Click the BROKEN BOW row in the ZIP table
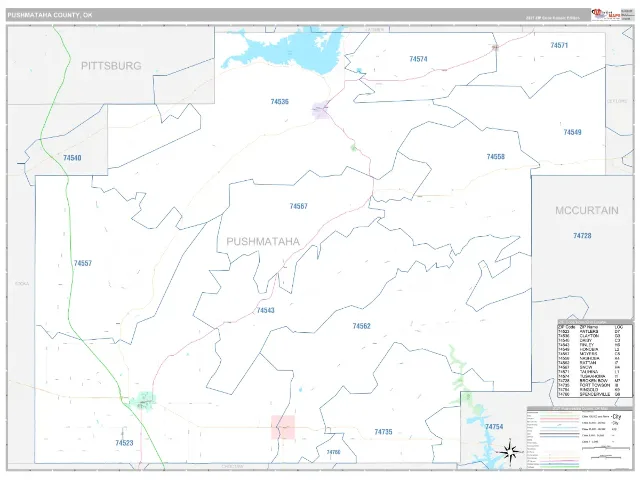The image size is (640, 480). point(590,381)
